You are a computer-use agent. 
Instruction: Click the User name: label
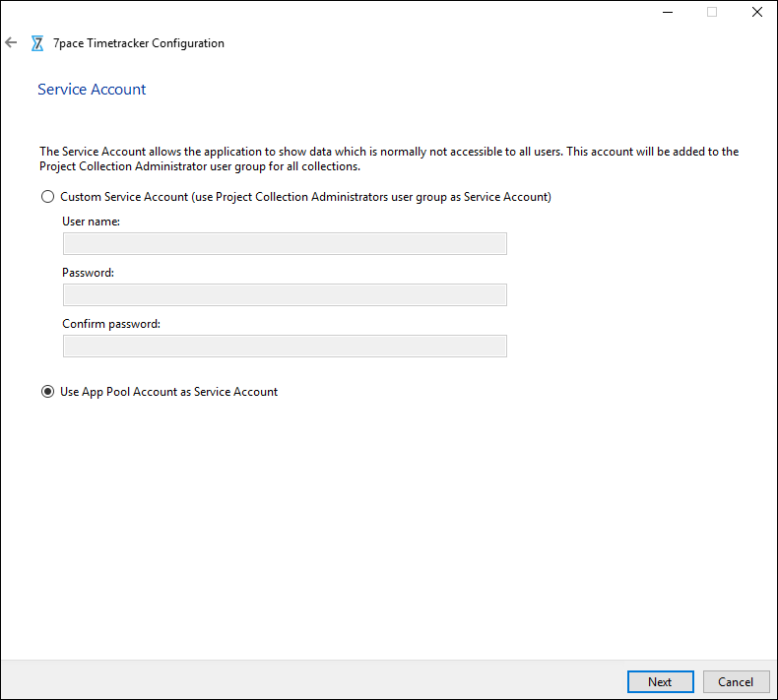click(x=91, y=222)
